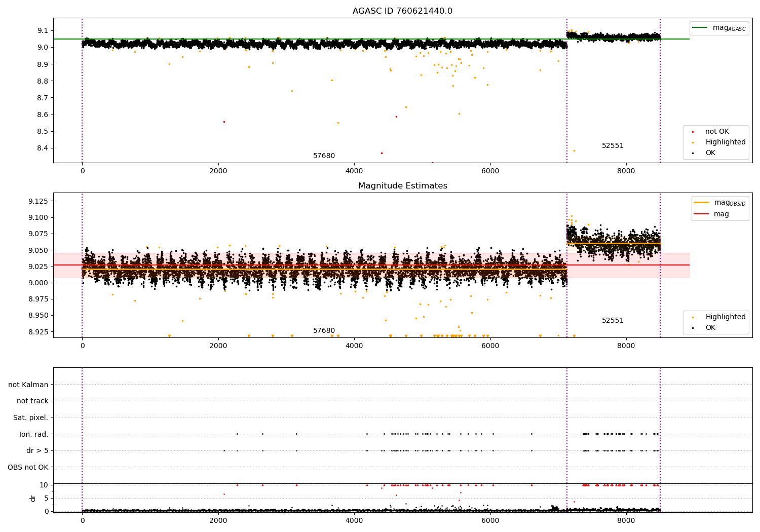Click "OK" legend entry in Magnitude Estimates plot
This screenshot has width=760, height=532.
(710, 328)
